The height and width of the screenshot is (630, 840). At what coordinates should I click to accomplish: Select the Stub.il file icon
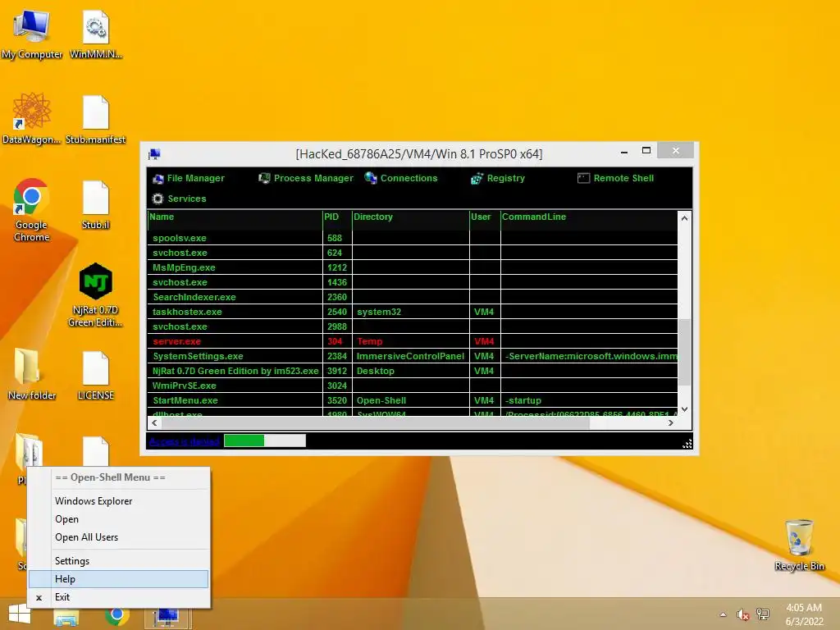pos(96,205)
